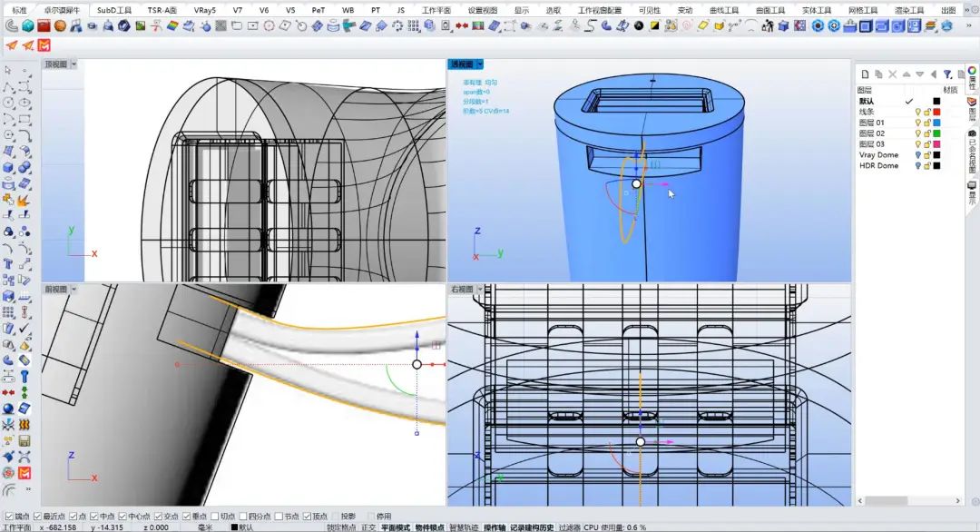Click the red M icon below toolbar
This screenshot has height=532, width=980.
44,45
